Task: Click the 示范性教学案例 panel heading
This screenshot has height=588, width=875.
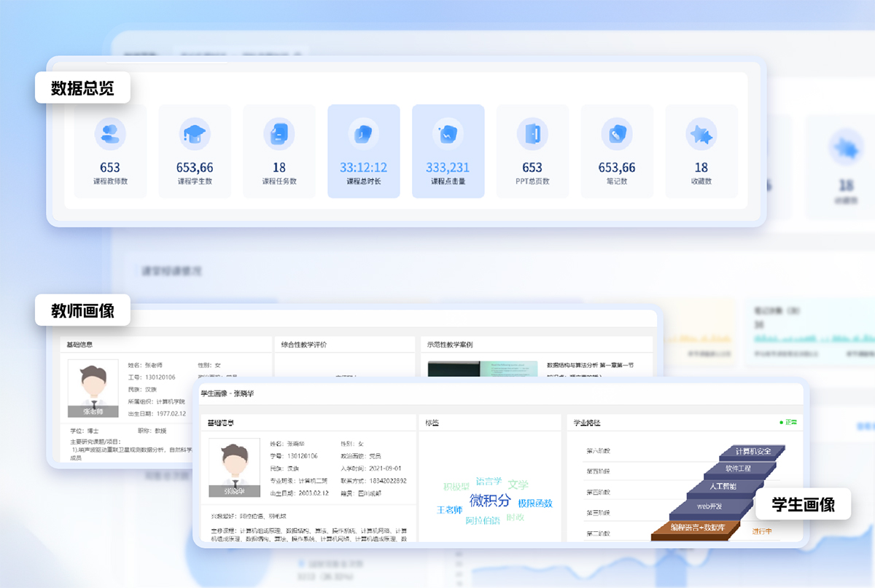Action: click(450, 345)
